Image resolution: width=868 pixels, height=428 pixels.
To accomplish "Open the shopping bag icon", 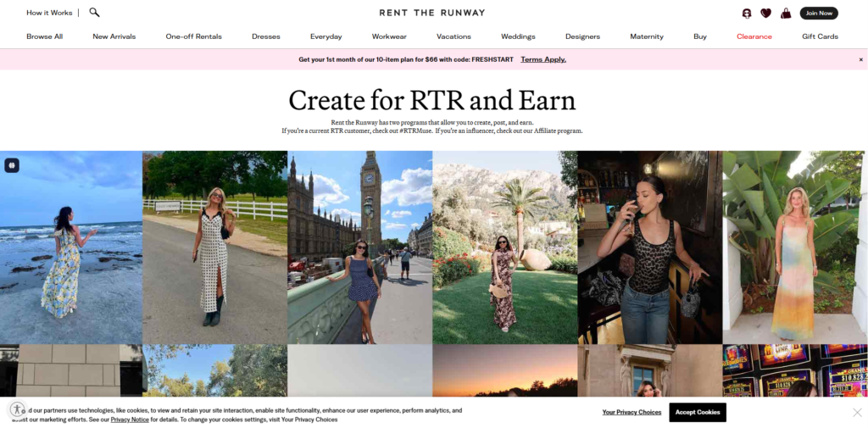I will click(786, 14).
